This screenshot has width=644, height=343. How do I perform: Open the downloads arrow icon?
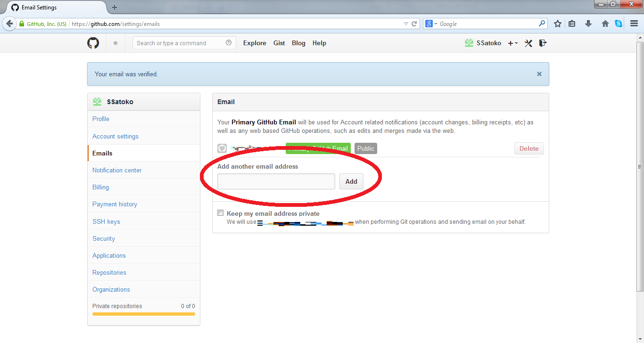(588, 24)
